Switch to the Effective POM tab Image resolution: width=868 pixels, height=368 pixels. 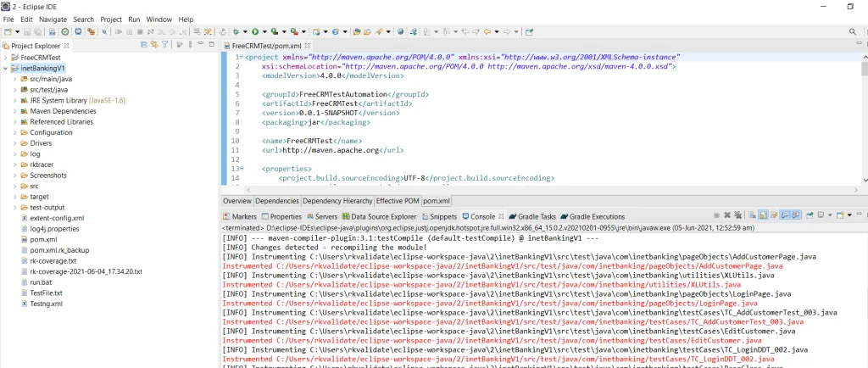click(x=398, y=201)
